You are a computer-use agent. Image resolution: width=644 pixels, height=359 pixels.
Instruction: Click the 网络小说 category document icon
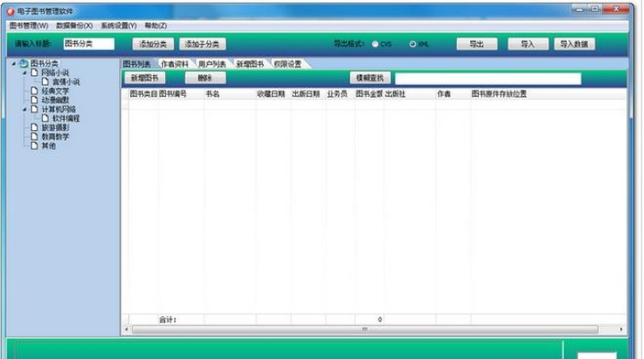pos(34,73)
